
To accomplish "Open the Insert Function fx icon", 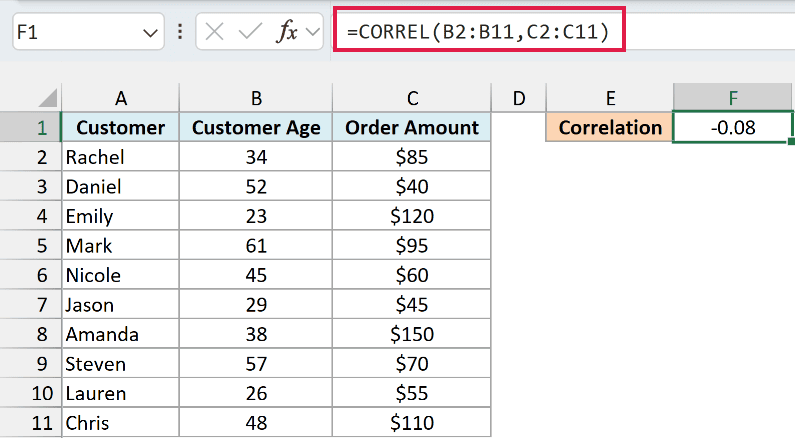I will [x=286, y=32].
